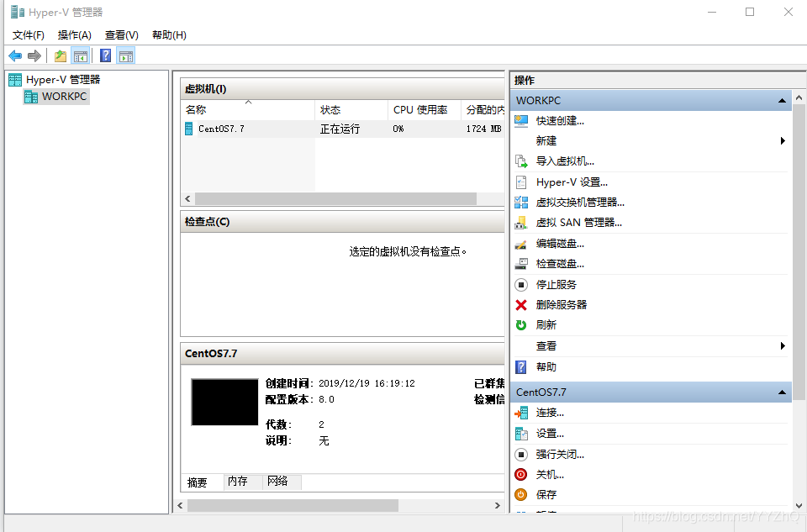The height and width of the screenshot is (532, 807).
Task: Click the 虚拟机(I) panel header
Action: click(342, 89)
